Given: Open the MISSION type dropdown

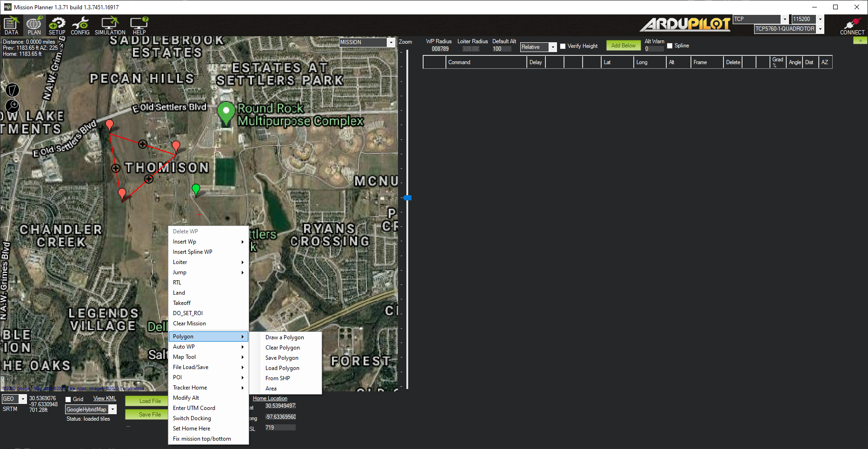Looking at the screenshot, I should [x=391, y=42].
